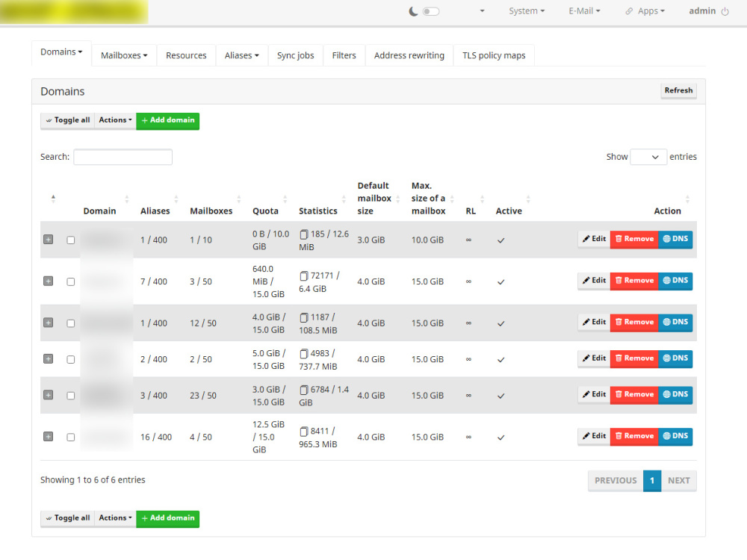Screen dimensions: 747x560
Task: Expand the Mailboxes dropdown tab
Action: pos(123,55)
